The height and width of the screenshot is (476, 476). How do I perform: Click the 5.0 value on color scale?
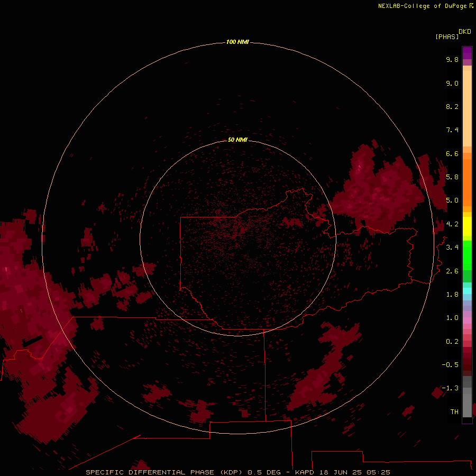click(452, 200)
